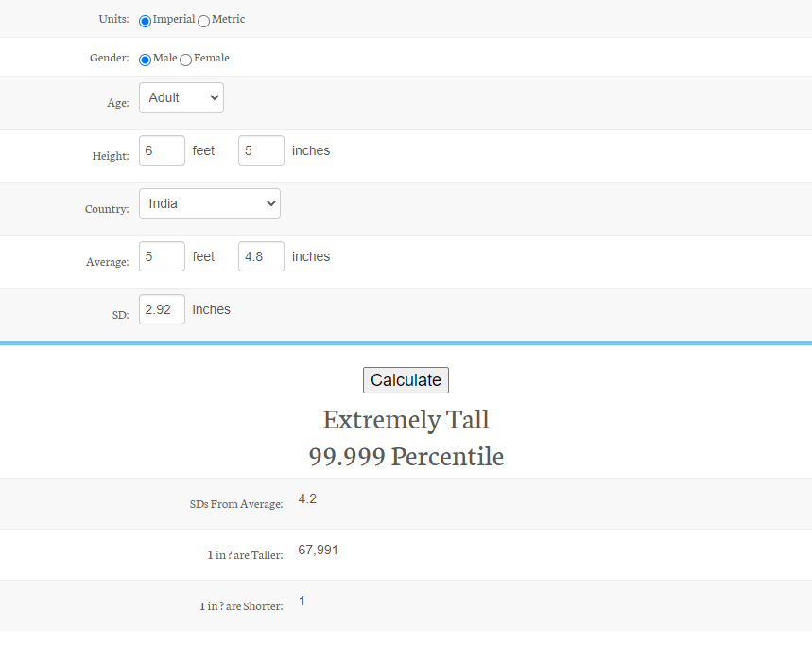Screen dimensions: 812x647
Task: Focus the Height inches field showing 5
Action: pos(261,150)
